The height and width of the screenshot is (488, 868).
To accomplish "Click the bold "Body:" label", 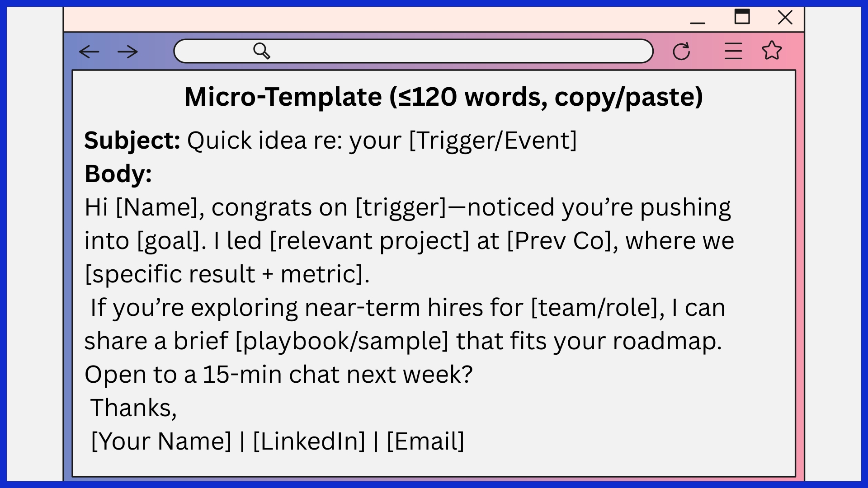I will point(118,174).
